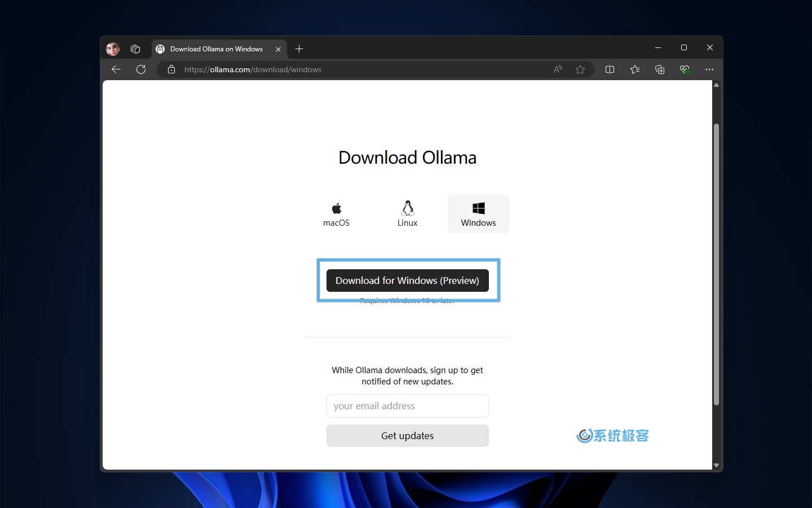Click the Get updates button
812x508 pixels.
pyautogui.click(x=408, y=436)
